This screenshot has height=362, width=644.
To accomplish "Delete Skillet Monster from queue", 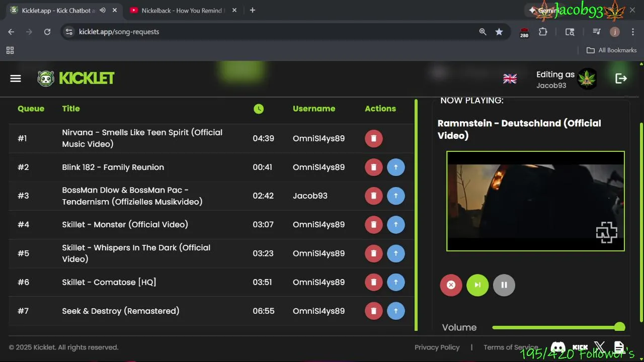I will (373, 224).
